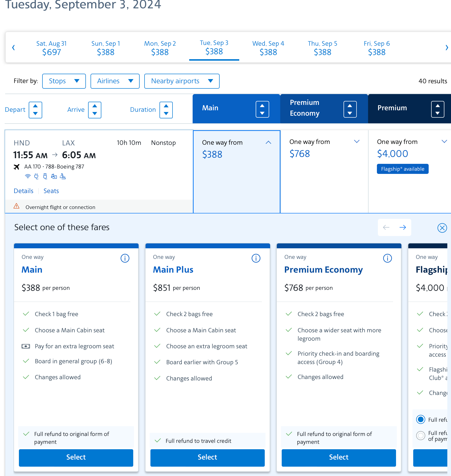Click the Wi-Fi amenity icon for AA 170
Image resolution: width=451 pixels, height=476 pixels.
coord(28,176)
